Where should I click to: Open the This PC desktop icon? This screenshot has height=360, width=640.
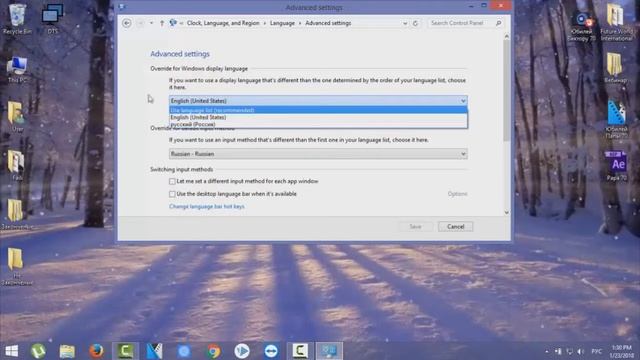(x=17, y=69)
